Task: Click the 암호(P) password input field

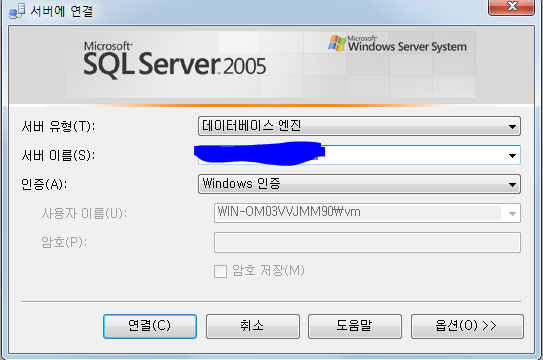Action: pos(367,242)
